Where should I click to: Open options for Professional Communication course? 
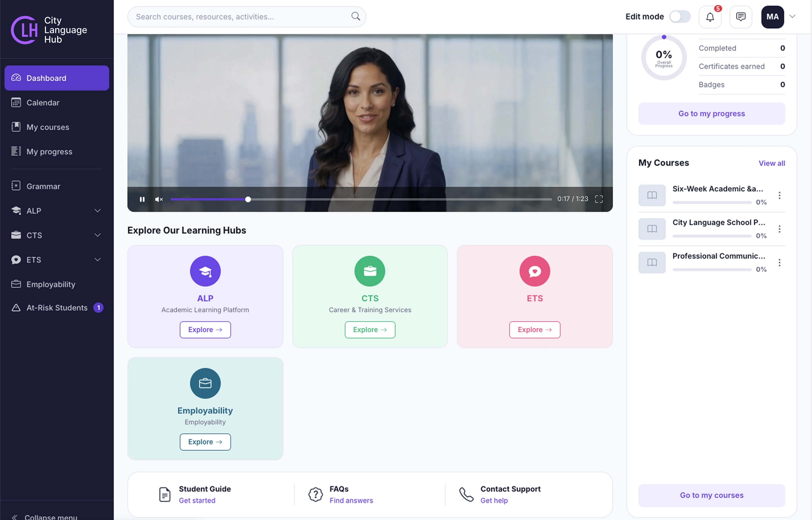point(779,262)
